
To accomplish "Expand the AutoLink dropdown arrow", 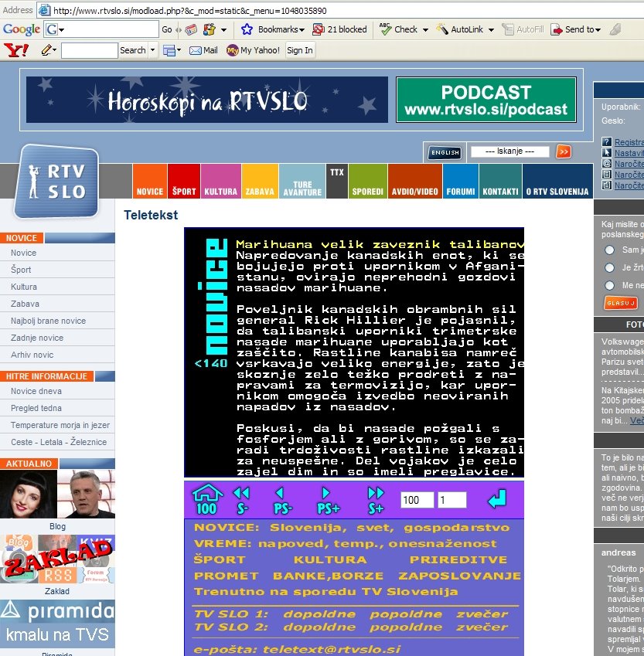I will [491, 29].
